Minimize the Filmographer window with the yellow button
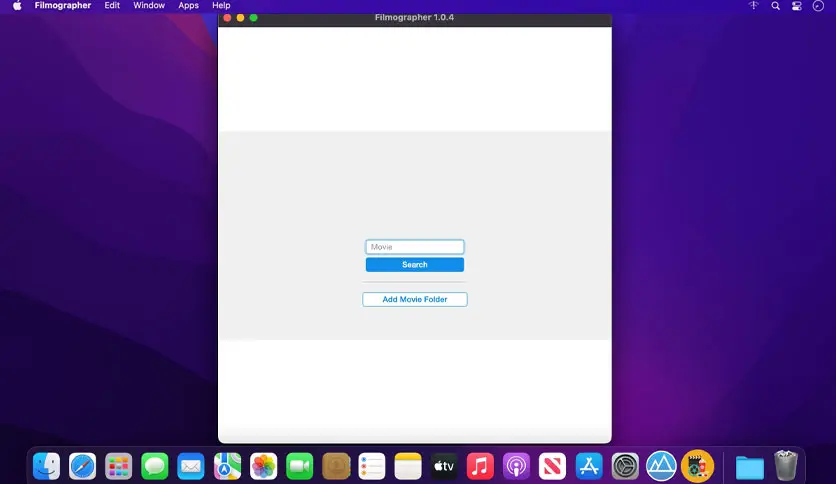Screen dimensions: 836x484 point(240,18)
